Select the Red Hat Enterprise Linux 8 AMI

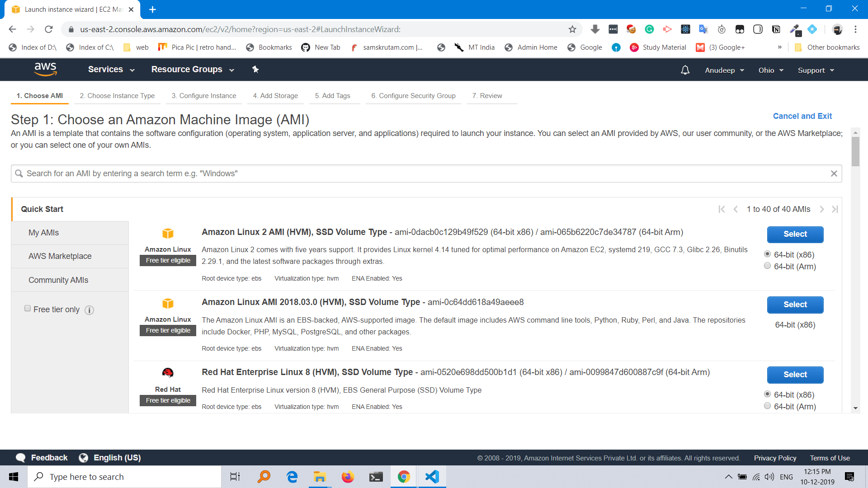795,375
